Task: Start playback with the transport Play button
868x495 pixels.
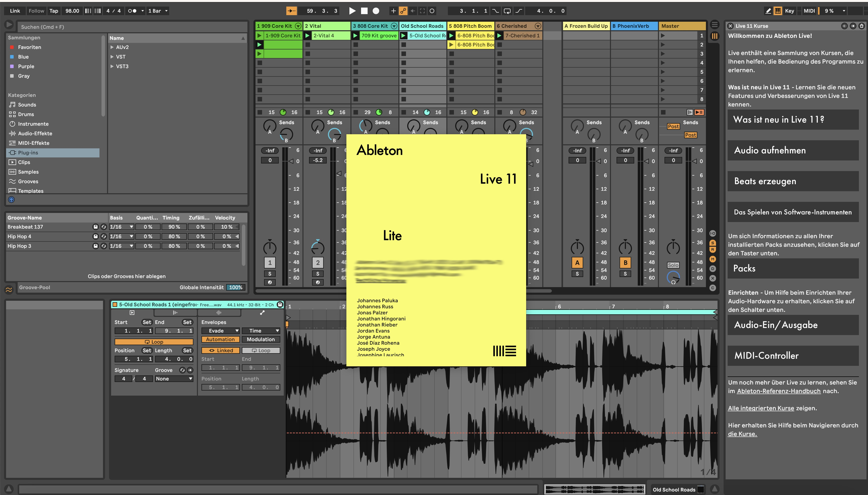Action: click(x=352, y=11)
